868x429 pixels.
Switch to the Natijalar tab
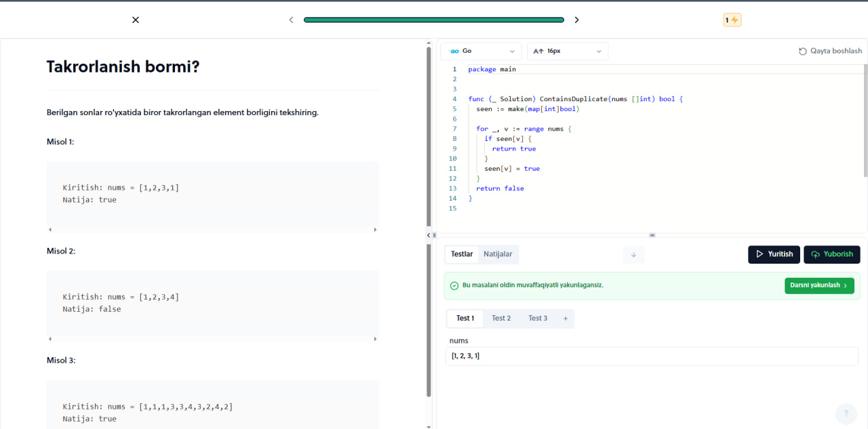(x=498, y=254)
